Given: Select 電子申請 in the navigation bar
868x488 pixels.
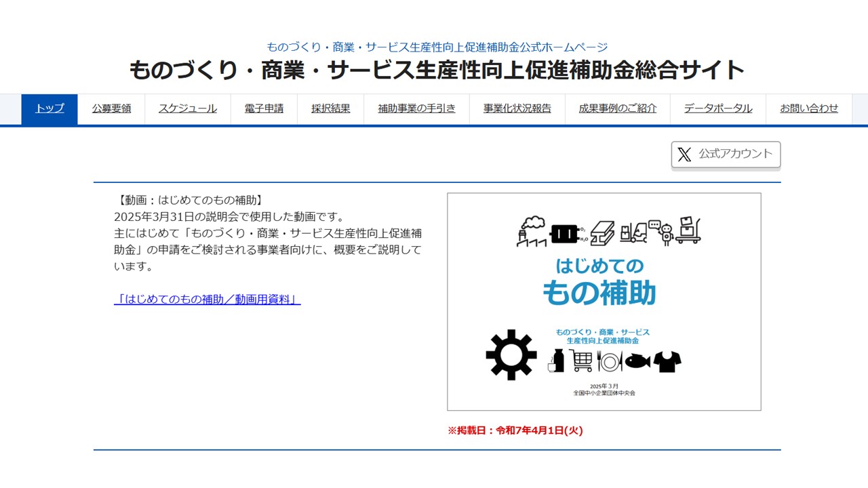Looking at the screenshot, I should (264, 108).
